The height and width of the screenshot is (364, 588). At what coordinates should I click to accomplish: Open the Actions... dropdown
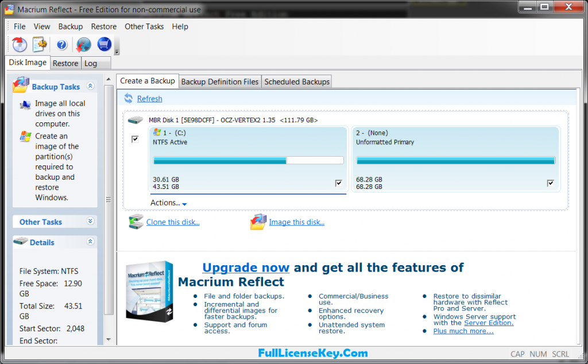point(168,203)
